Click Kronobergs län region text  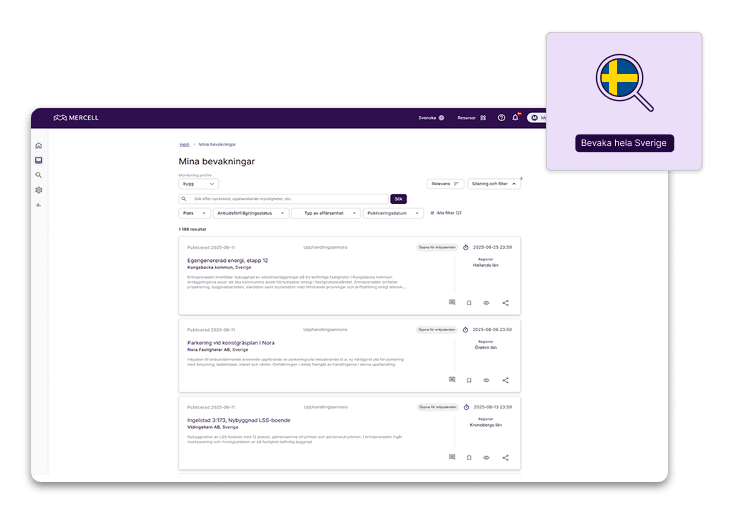coord(485,425)
